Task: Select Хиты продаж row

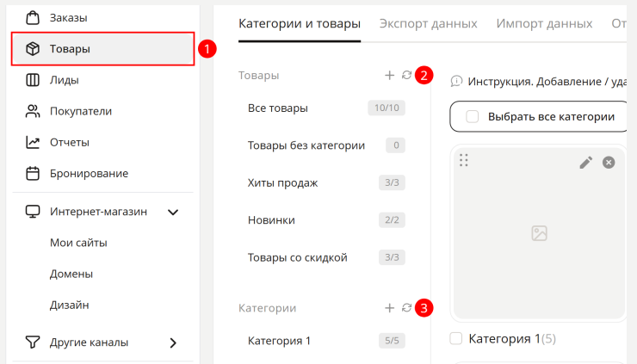Action: click(326, 182)
